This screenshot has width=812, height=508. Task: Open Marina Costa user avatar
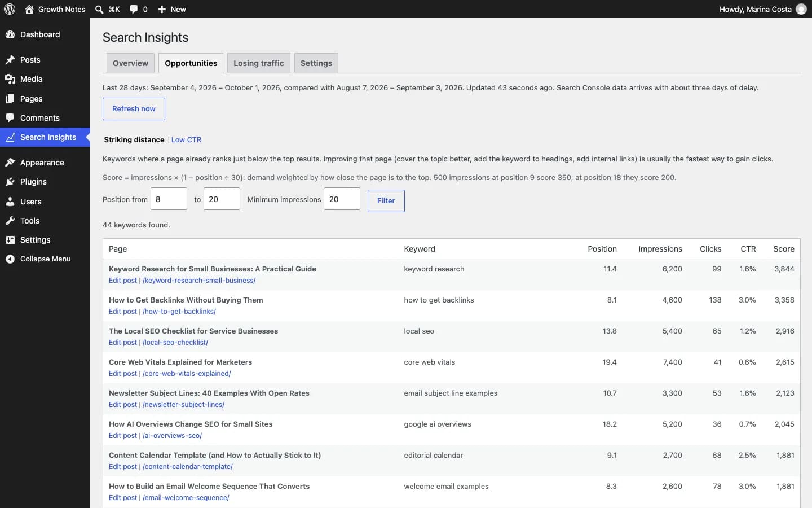pos(801,9)
